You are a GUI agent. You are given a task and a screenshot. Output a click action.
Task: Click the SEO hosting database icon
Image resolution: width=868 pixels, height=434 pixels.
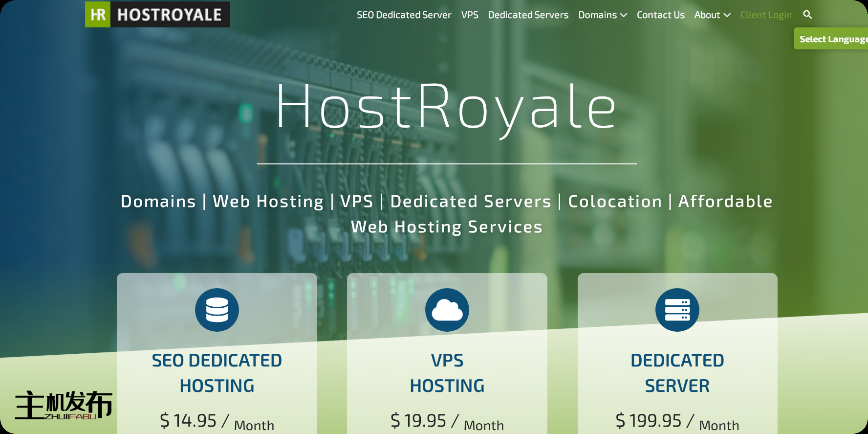pyautogui.click(x=217, y=310)
